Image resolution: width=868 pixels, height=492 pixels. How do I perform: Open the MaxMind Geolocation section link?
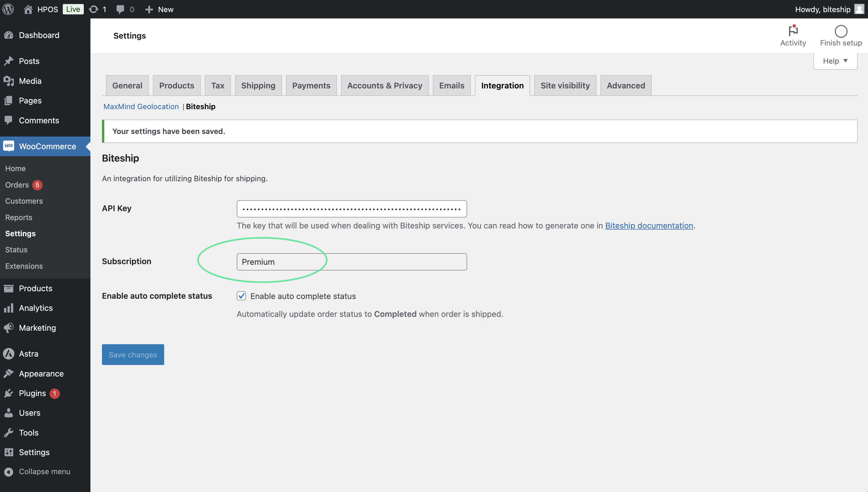141,107
